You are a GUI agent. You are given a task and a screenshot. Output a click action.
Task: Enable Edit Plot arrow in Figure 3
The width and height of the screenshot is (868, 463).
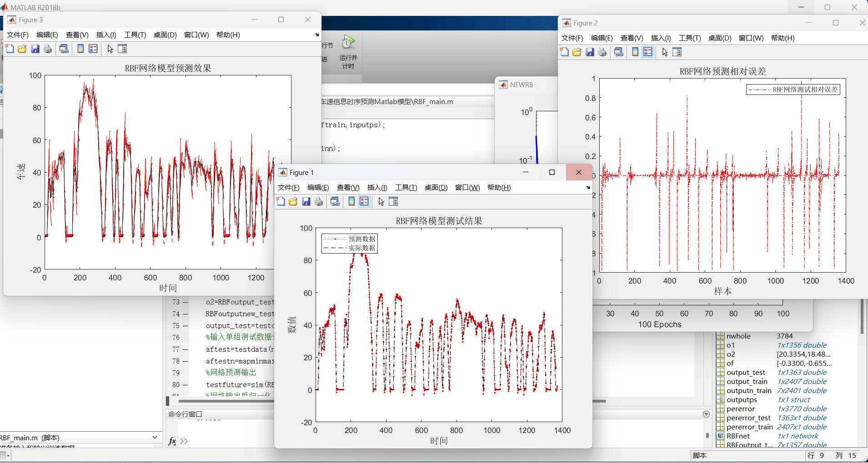coord(110,49)
